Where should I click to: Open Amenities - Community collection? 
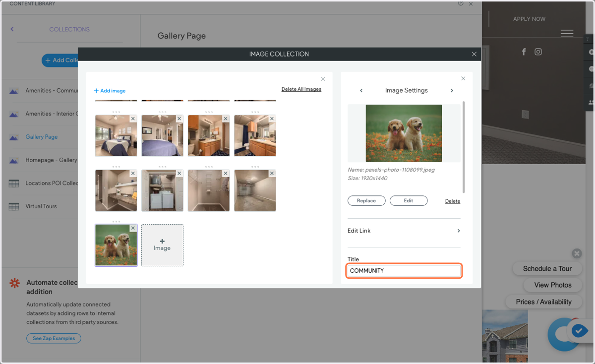[52, 91]
